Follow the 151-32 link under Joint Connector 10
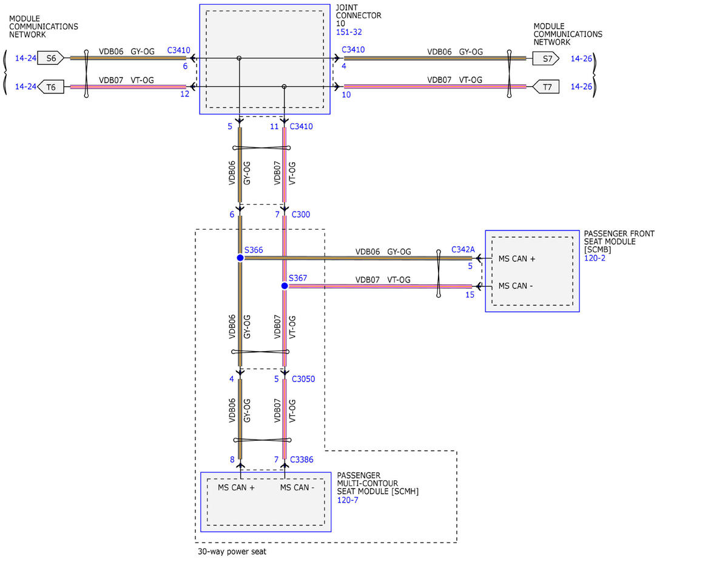Image resolution: width=728 pixels, height=562 pixels. pos(349,32)
